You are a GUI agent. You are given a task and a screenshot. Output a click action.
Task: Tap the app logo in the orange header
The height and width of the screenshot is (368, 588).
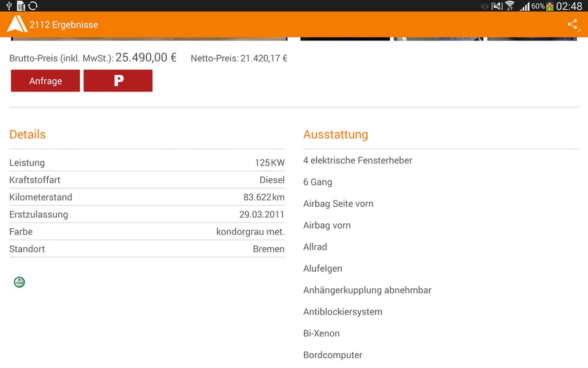click(17, 25)
